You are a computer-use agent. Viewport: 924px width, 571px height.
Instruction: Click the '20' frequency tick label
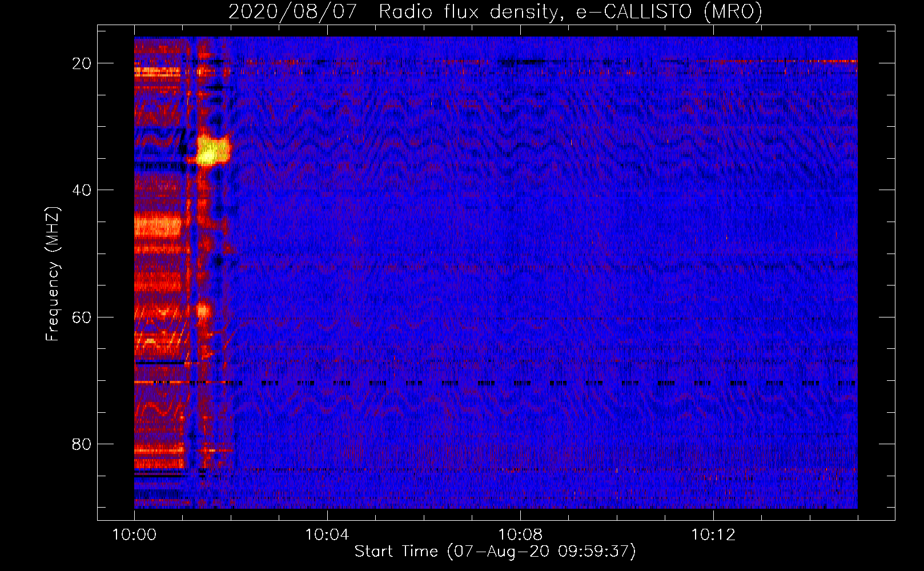(82, 63)
